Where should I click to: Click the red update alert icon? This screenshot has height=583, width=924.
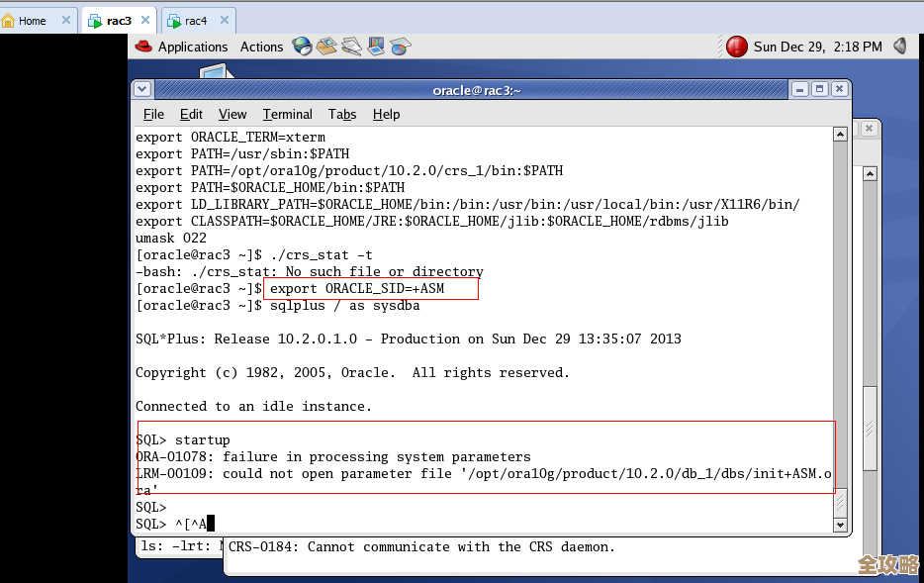point(736,47)
